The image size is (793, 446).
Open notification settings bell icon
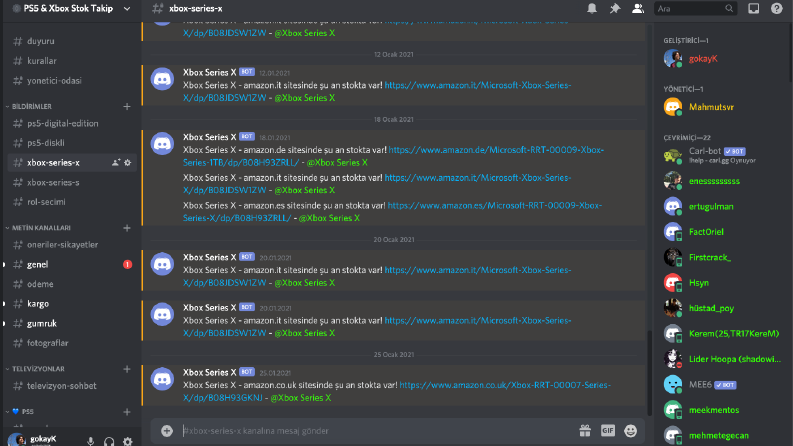point(592,8)
